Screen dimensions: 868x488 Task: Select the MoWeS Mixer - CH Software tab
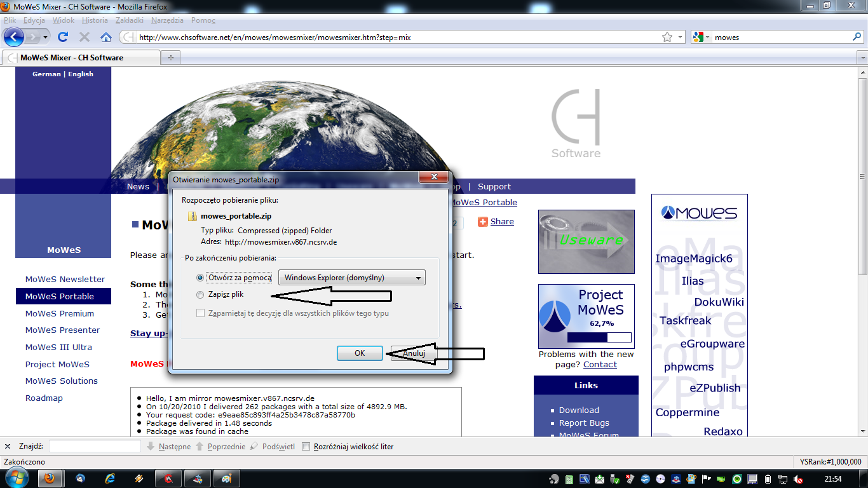pyautogui.click(x=82, y=57)
